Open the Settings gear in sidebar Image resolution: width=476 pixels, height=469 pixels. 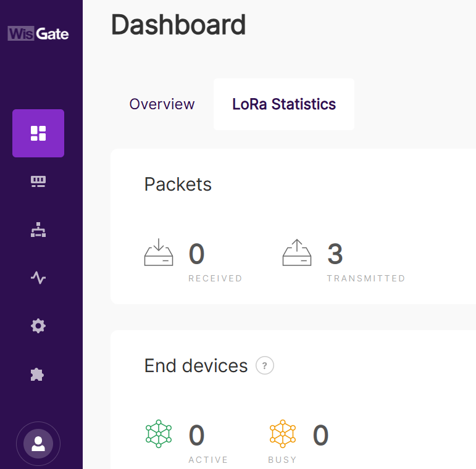[x=38, y=326]
